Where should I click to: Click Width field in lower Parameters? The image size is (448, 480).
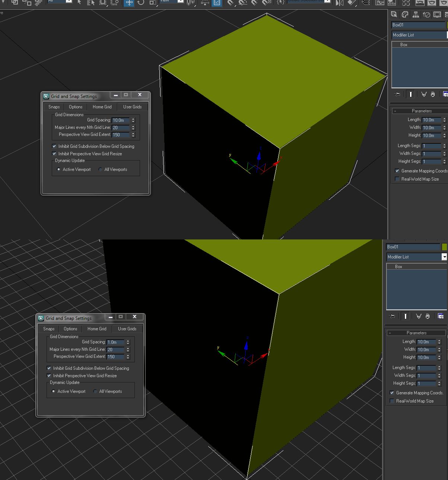tap(426, 349)
